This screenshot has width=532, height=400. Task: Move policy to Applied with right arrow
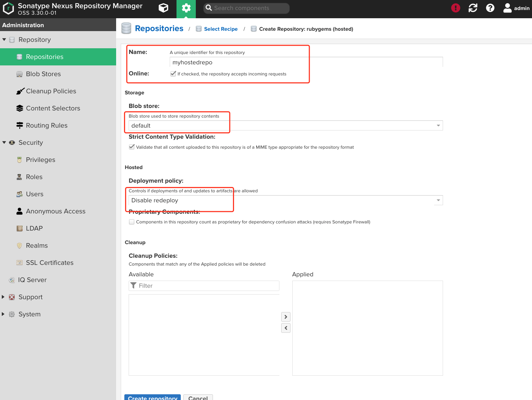pos(286,317)
